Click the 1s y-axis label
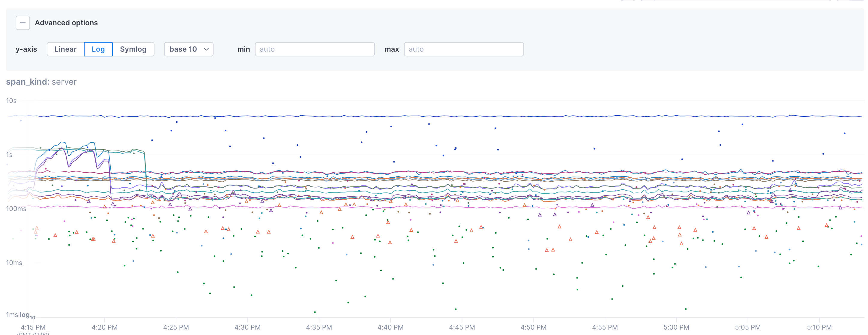This screenshot has height=335, width=868. (9, 155)
